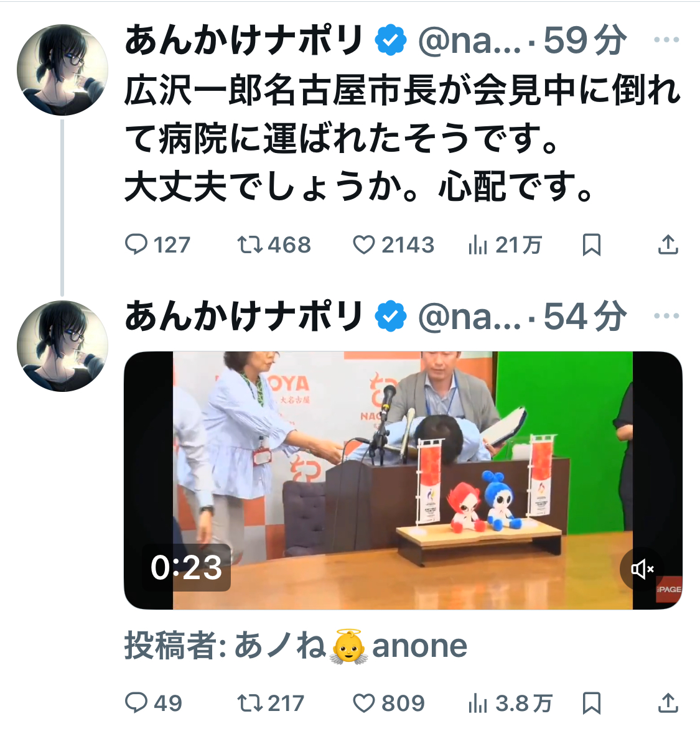
Task: Open the second tweet's あんかけナポリ display name
Action: click(243, 317)
